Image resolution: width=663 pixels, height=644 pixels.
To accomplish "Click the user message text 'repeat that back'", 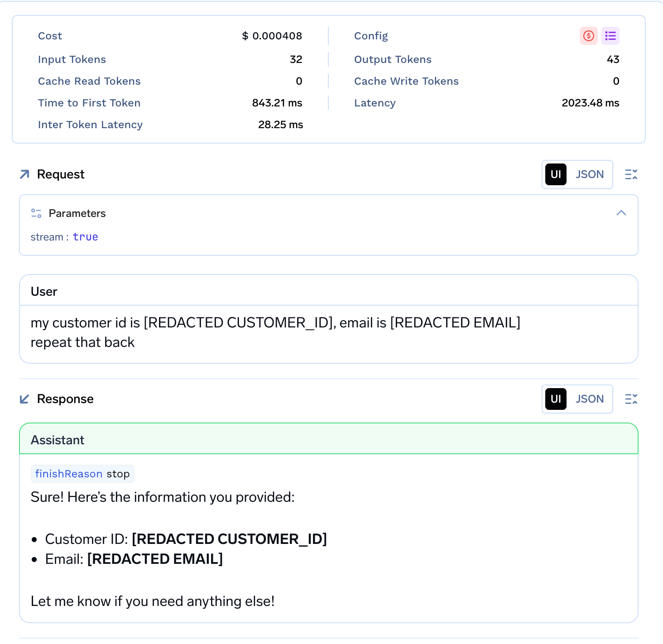I will coord(82,342).
